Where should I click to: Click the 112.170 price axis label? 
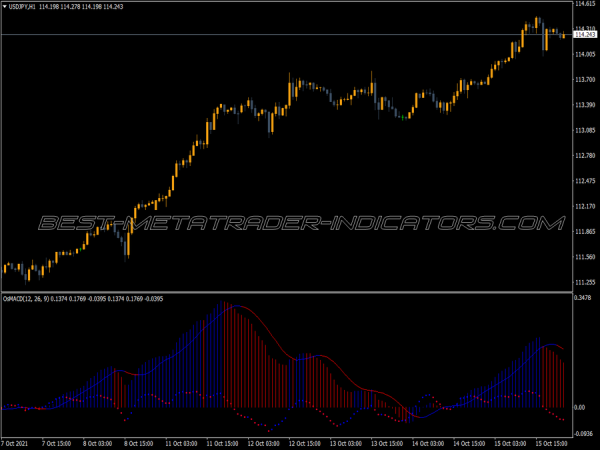click(585, 207)
